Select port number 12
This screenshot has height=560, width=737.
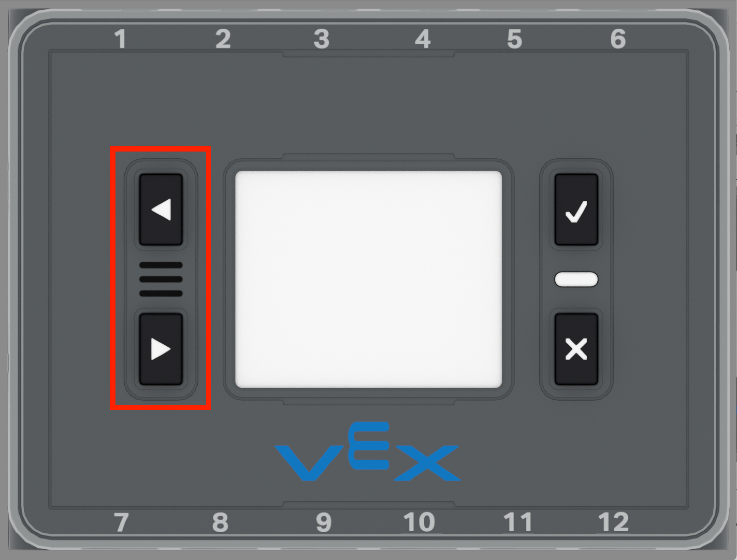click(613, 522)
